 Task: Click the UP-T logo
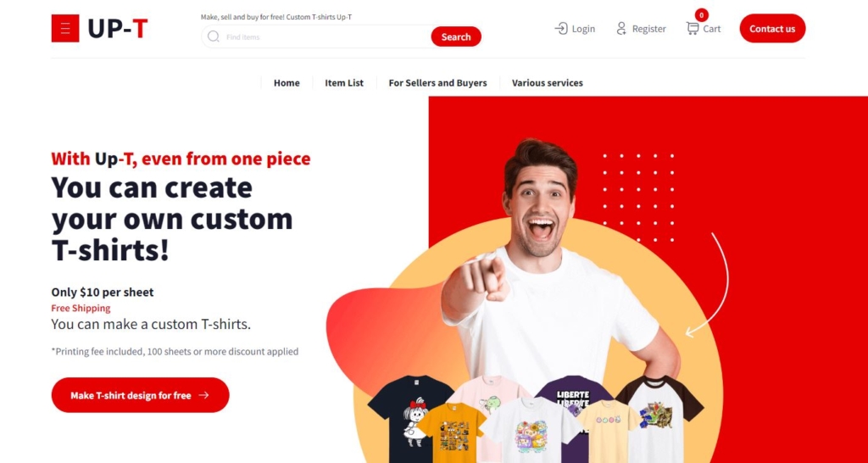tap(118, 29)
